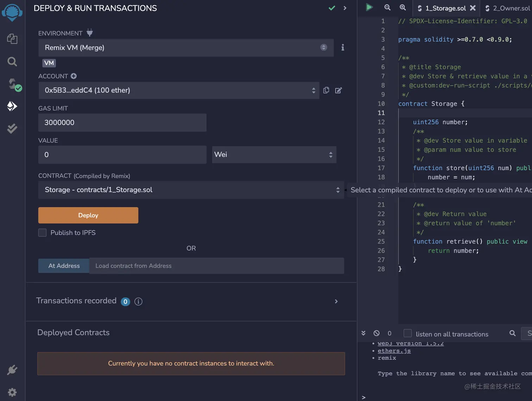This screenshot has height=401, width=532.
Task: Click the sign message edit icon
Action: 338,90
